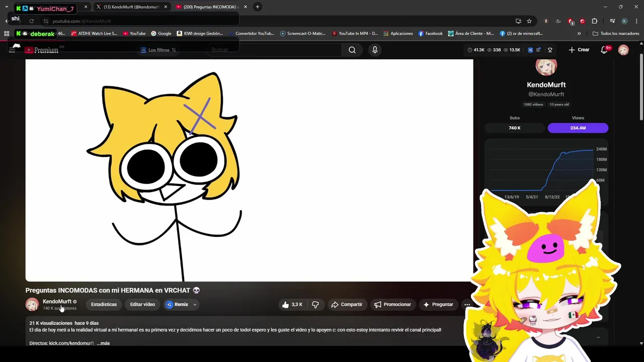The width and height of the screenshot is (644, 362).
Task: Click the Promocionar button
Action: [392, 304]
